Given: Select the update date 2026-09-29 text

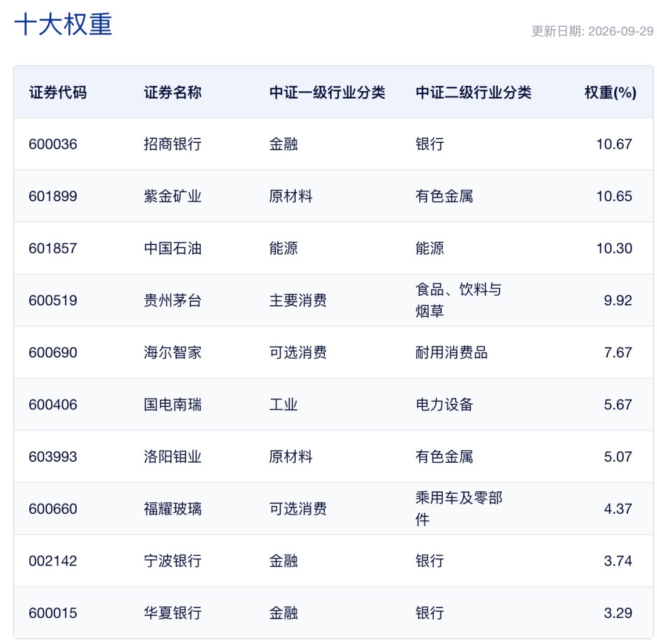Looking at the screenshot, I should pos(620,32).
